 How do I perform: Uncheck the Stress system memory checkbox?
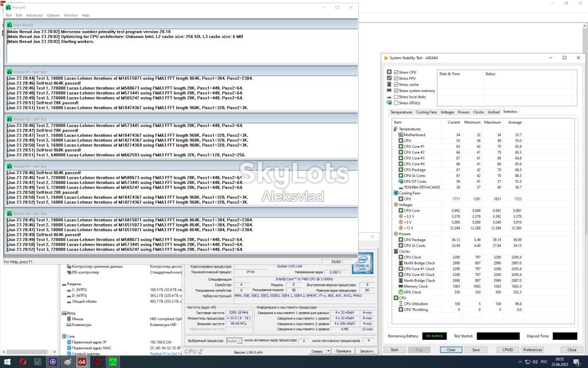[x=396, y=90]
